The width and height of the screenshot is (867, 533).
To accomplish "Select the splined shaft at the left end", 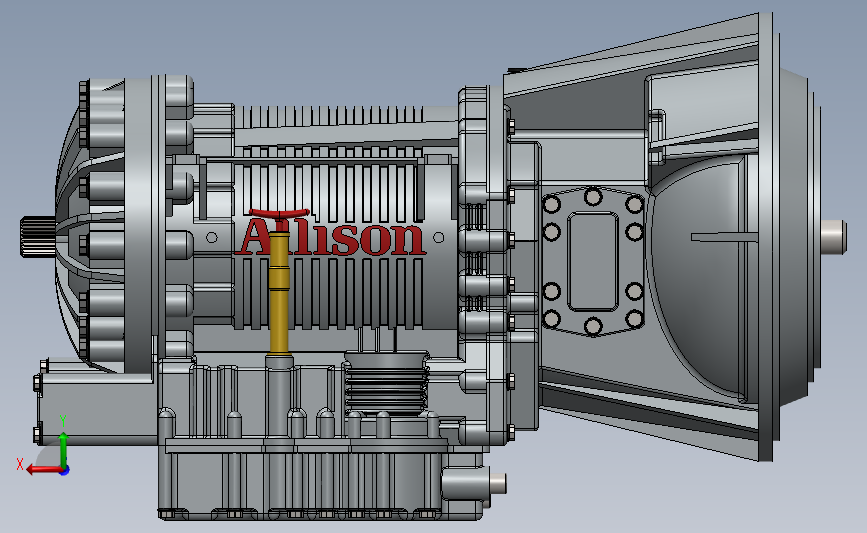I will 38,237.
